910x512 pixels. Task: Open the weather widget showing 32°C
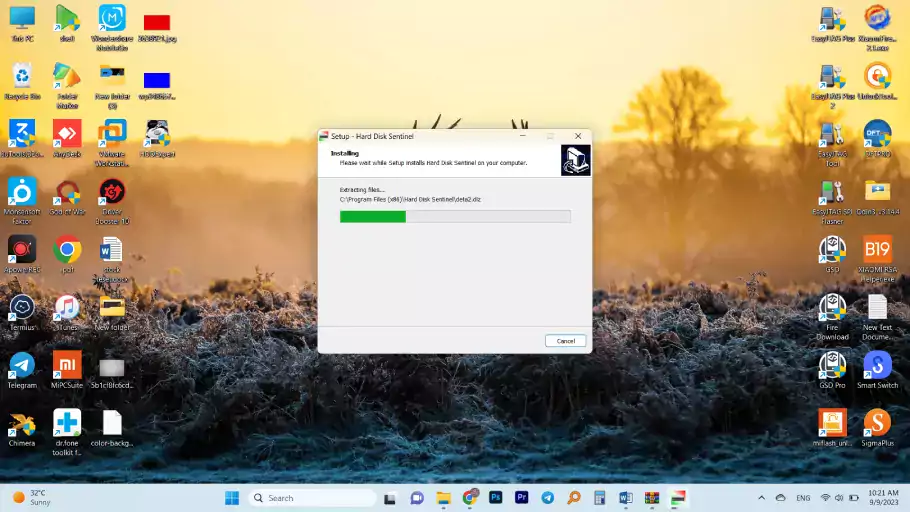tap(32, 498)
